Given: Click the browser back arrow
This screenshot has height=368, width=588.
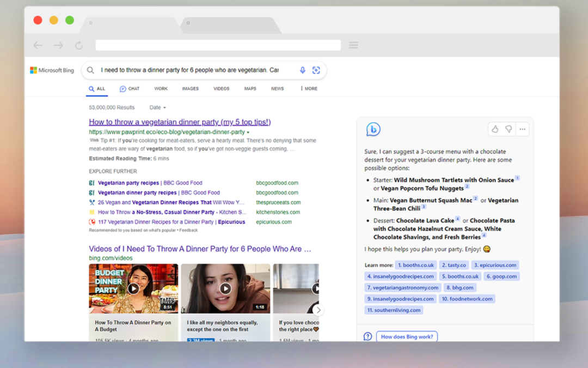Looking at the screenshot, I should 38,45.
